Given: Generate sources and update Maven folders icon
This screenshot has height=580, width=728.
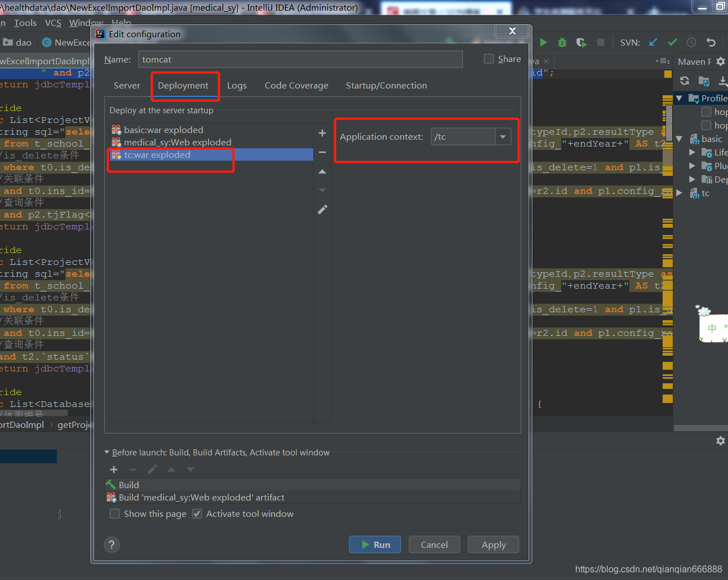Looking at the screenshot, I should tap(704, 81).
